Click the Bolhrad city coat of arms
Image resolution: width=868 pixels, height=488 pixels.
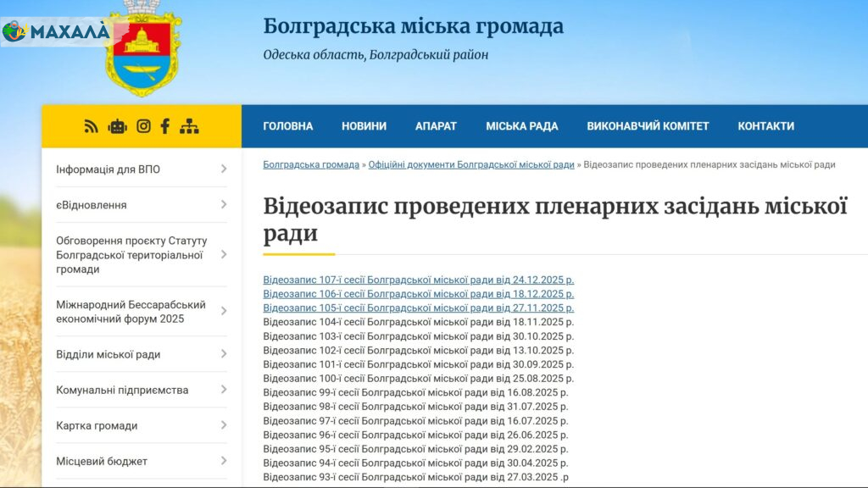[142, 49]
